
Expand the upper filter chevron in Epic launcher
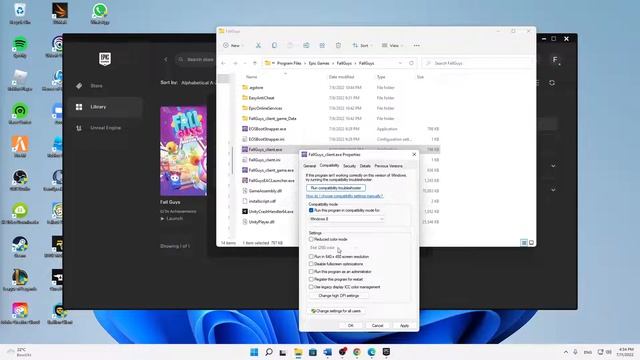click(x=553, y=166)
